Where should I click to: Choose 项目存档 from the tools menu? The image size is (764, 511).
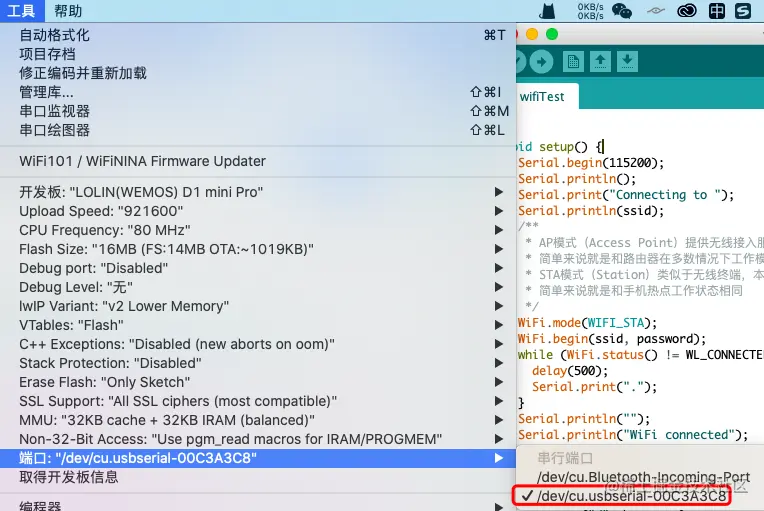click(x=258, y=54)
